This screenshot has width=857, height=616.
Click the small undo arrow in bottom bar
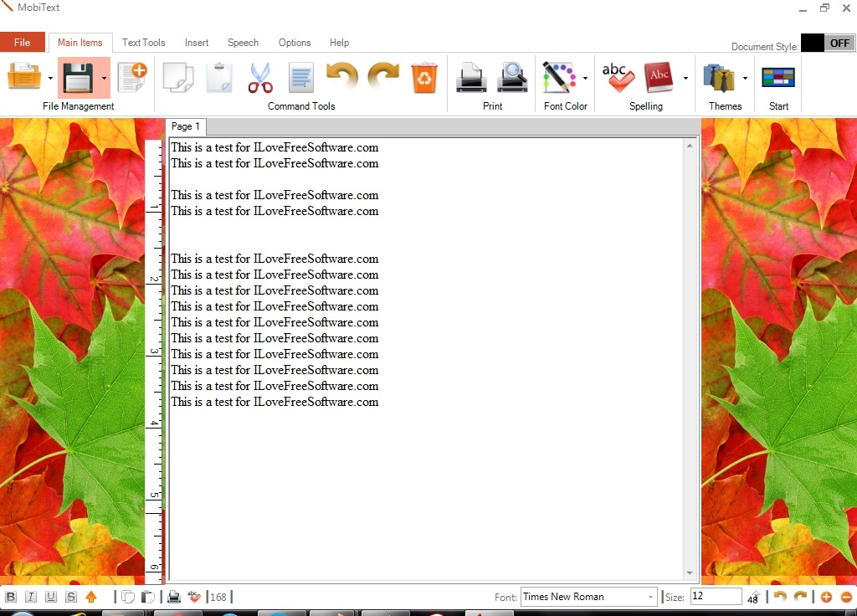tap(780, 597)
